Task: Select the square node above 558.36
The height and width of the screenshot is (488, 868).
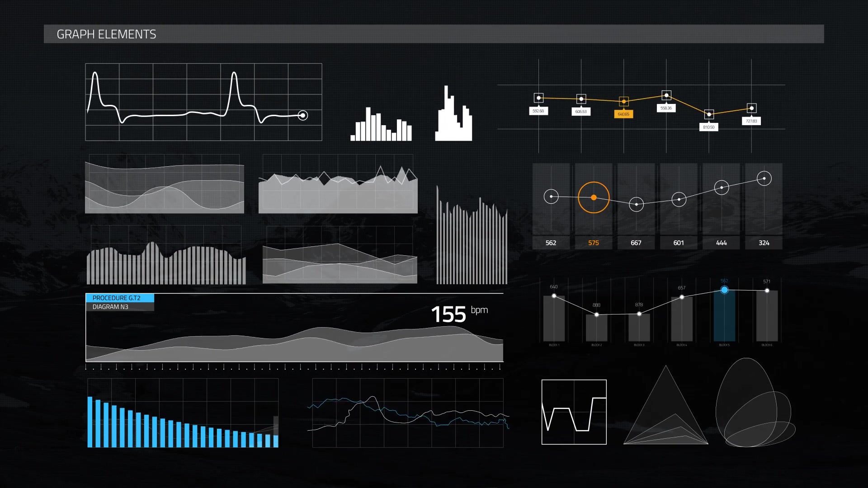Action: [x=666, y=95]
